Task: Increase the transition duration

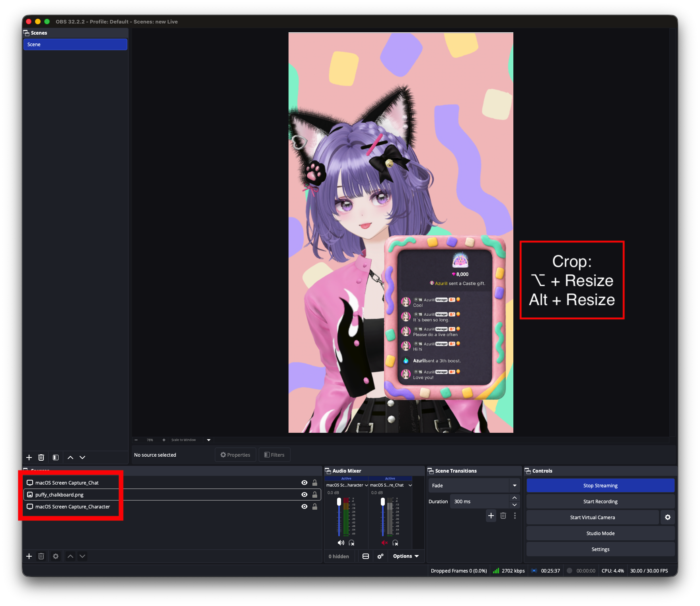Action: pos(515,498)
